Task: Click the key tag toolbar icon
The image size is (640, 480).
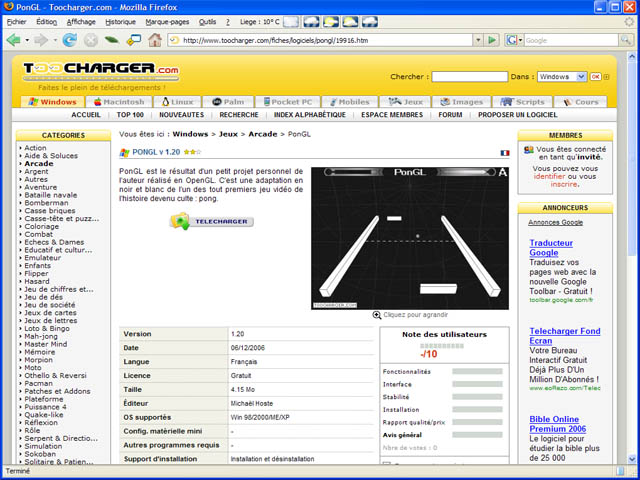Action: (133, 40)
